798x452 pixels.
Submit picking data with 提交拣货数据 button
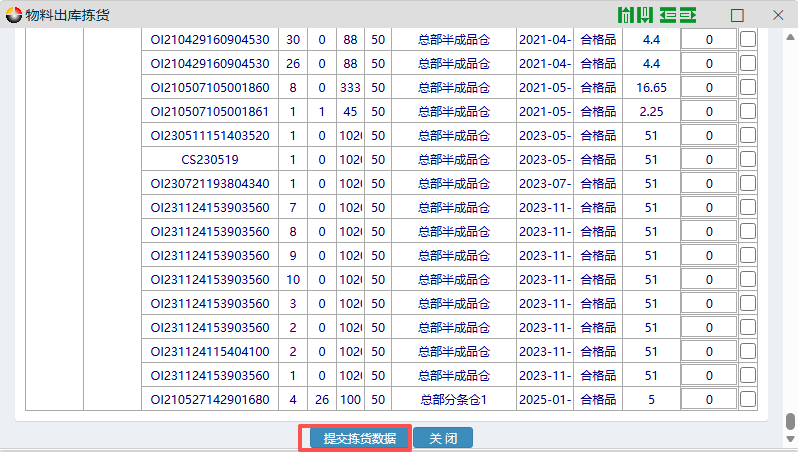coord(354,439)
